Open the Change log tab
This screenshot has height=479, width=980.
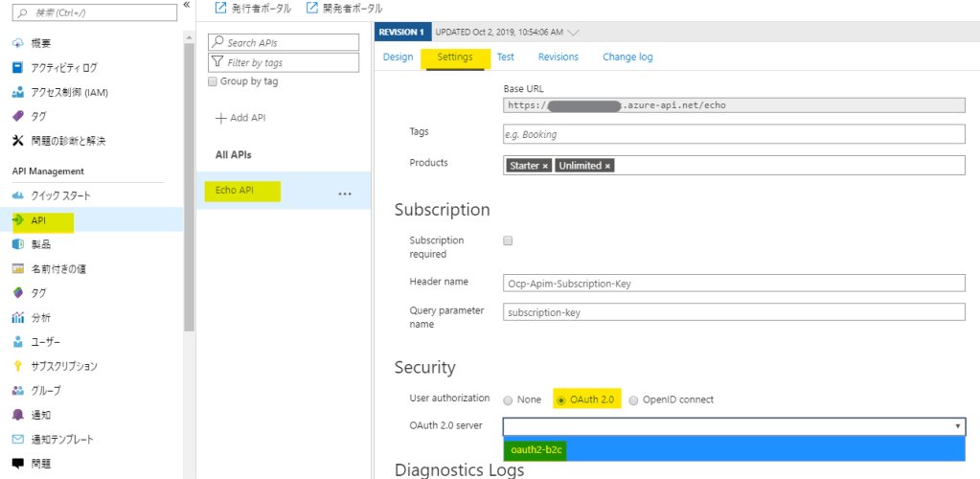[627, 57]
